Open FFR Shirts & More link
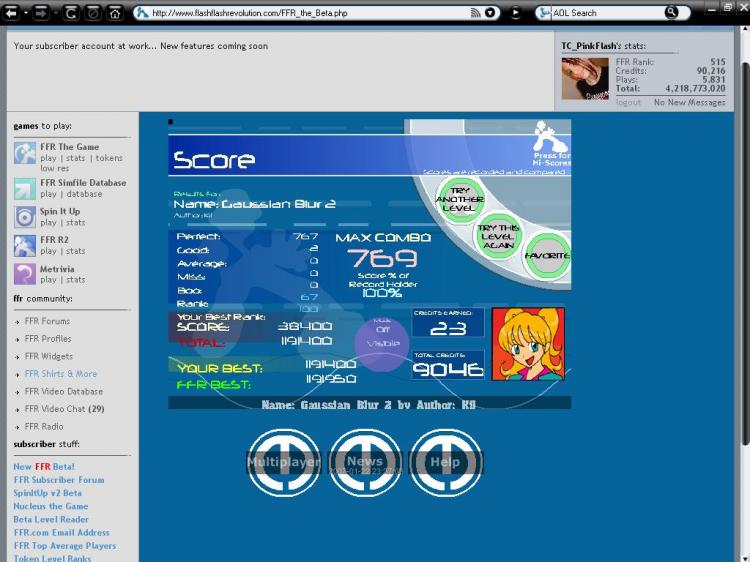This screenshot has width=750, height=562. pos(61,374)
